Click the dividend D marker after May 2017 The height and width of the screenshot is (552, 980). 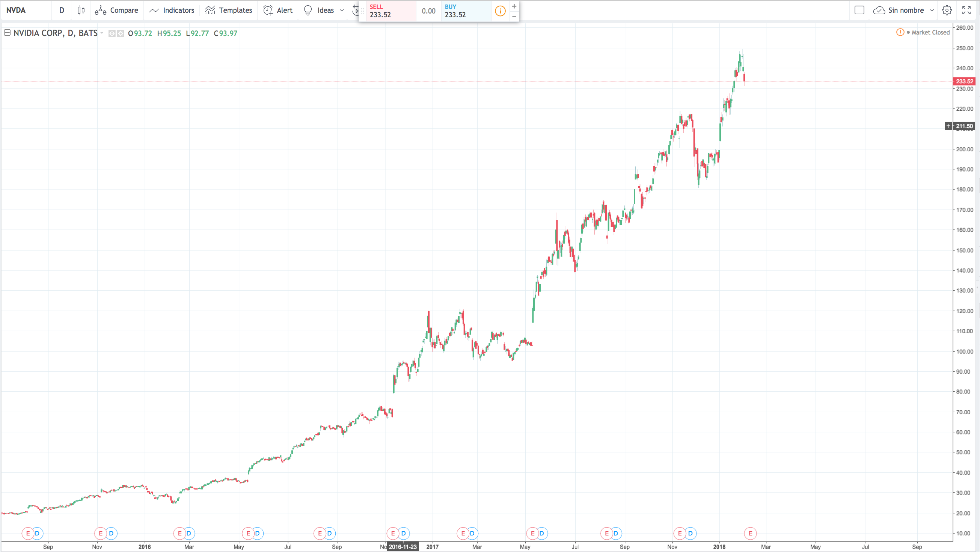(x=542, y=533)
